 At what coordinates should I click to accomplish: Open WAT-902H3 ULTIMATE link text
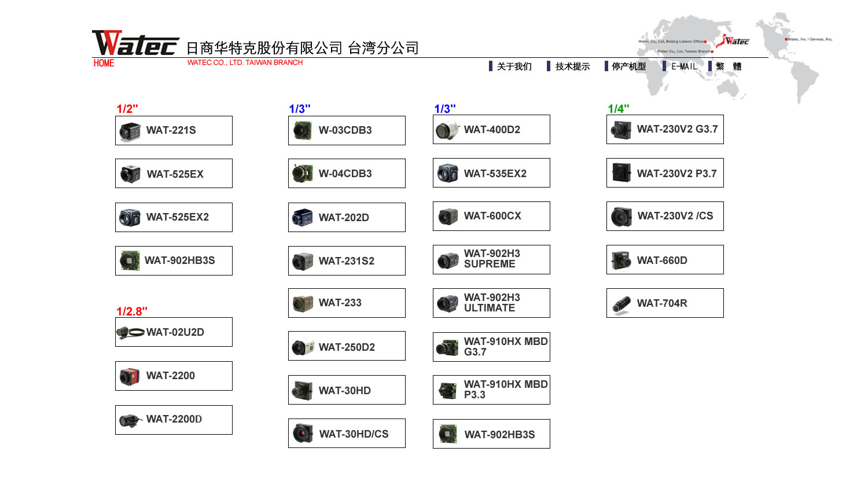492,303
